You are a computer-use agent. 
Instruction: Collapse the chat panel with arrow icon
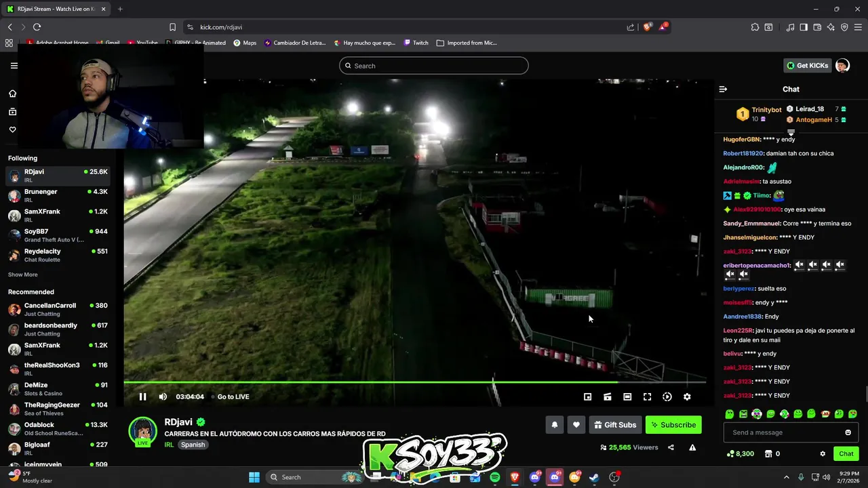pos(723,89)
